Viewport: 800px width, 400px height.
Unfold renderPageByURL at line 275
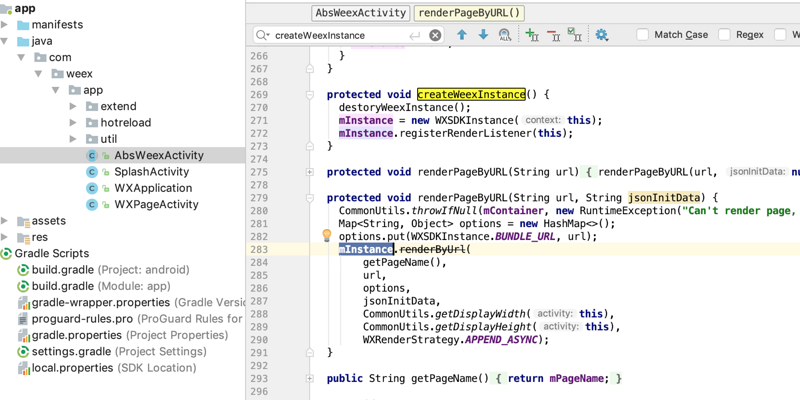309,172
